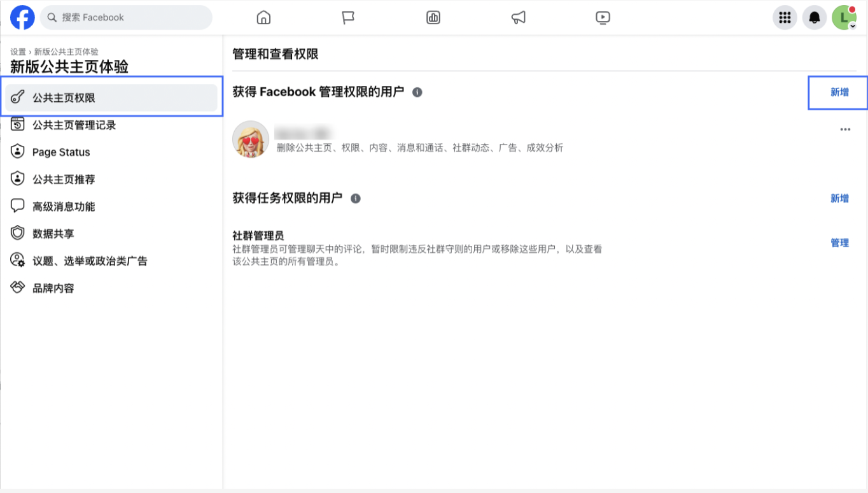Click the 管理和查看权限 heading
The width and height of the screenshot is (868, 493).
tap(276, 55)
